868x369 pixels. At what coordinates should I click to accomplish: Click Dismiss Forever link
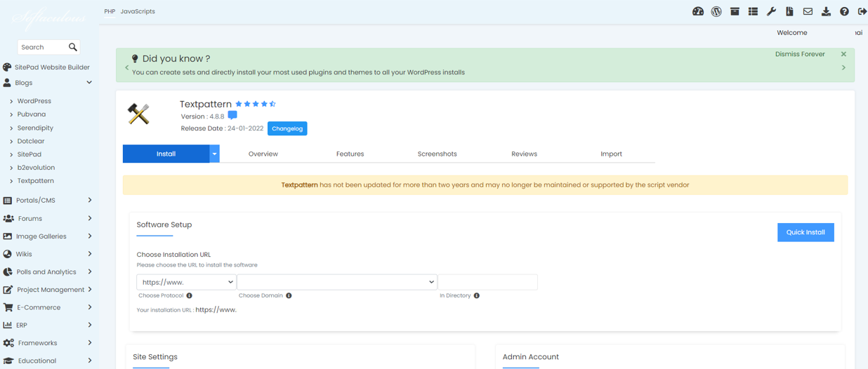(x=800, y=54)
